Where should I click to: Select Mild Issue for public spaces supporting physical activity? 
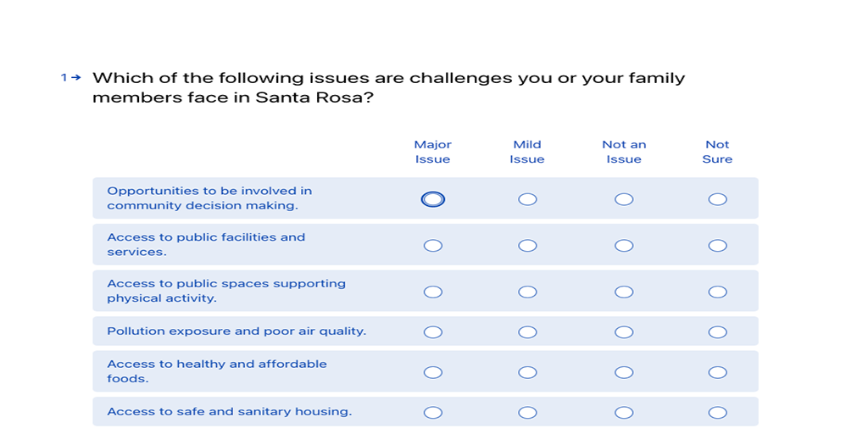pos(527,292)
